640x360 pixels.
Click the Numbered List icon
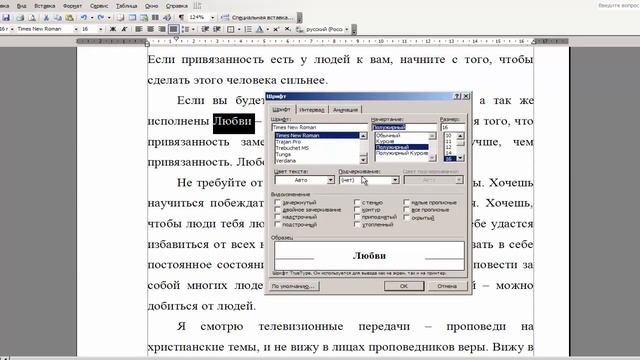click(248, 29)
